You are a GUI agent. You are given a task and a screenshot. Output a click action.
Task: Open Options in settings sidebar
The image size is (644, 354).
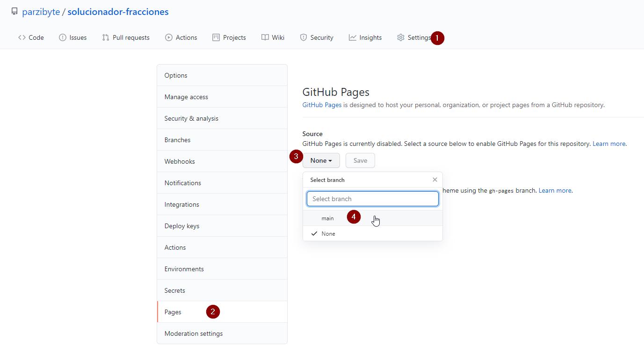(x=222, y=75)
